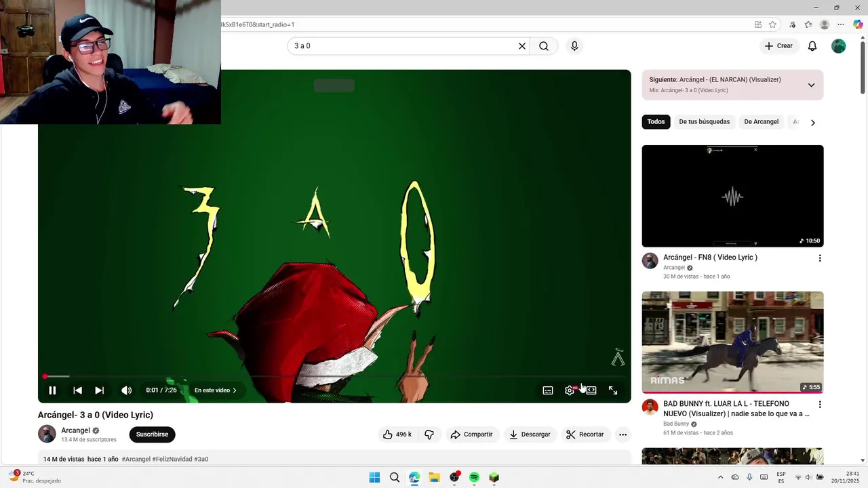Open Edge settings and more menu
Viewport: 868px width, 488px height.
(x=841, y=24)
